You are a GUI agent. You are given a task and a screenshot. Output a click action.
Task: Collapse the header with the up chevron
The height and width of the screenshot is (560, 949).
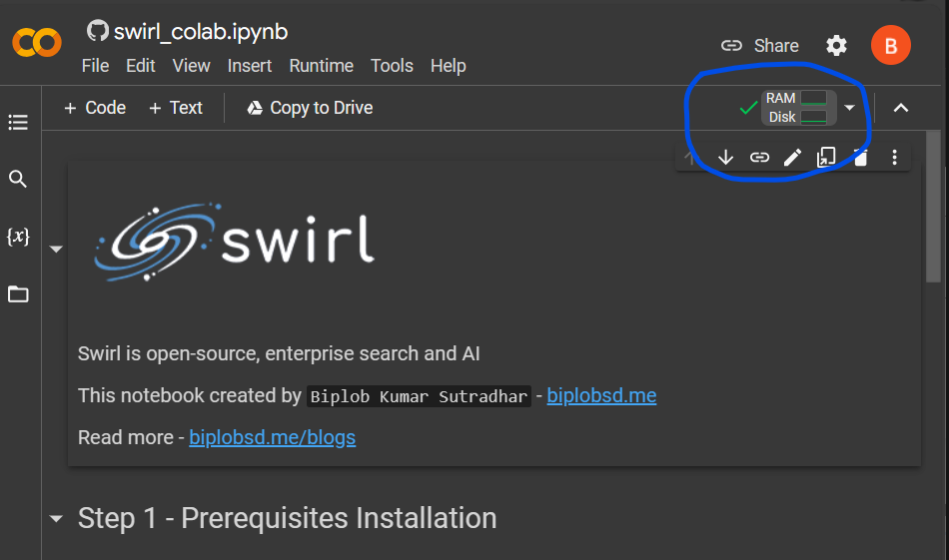coord(901,108)
